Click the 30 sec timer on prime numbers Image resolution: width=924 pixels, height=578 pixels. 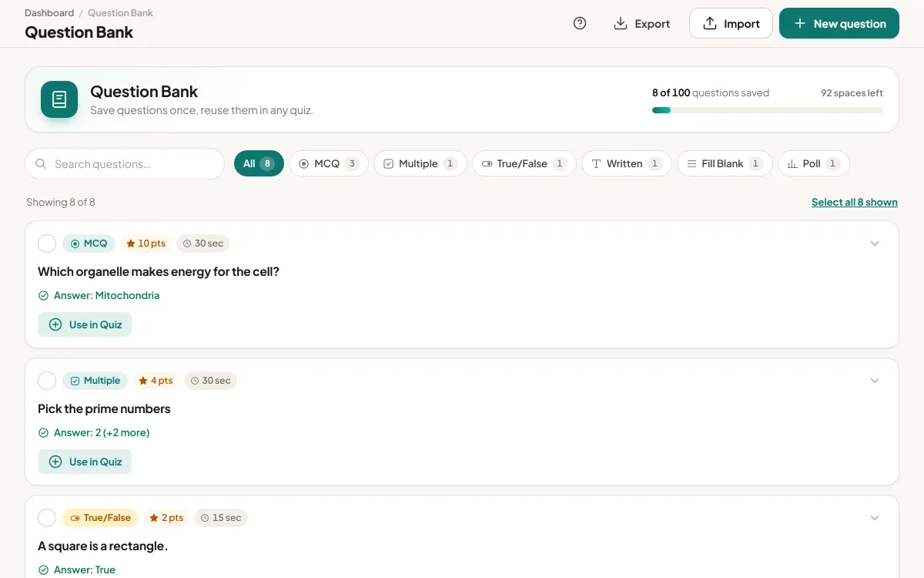tap(210, 381)
